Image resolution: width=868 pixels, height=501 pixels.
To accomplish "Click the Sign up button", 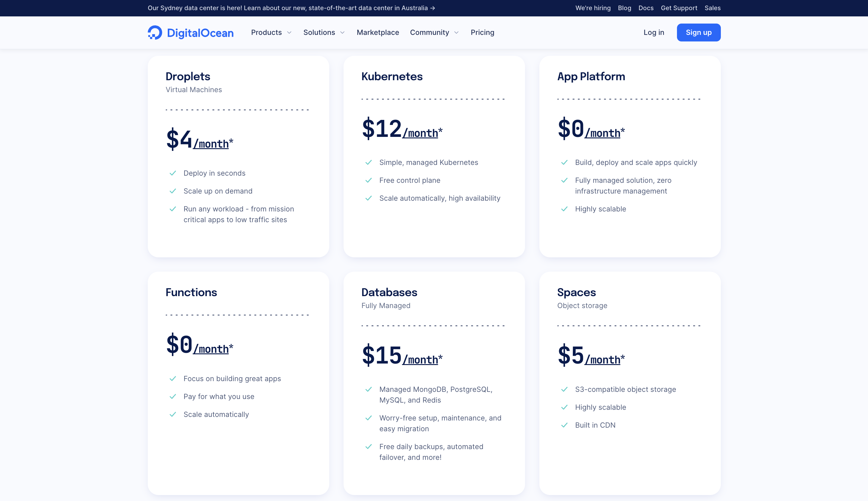I will tap(698, 32).
